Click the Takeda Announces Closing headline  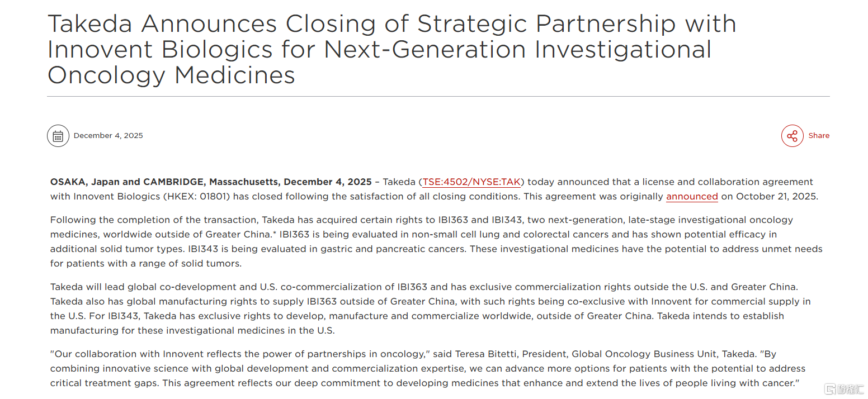[x=391, y=49]
